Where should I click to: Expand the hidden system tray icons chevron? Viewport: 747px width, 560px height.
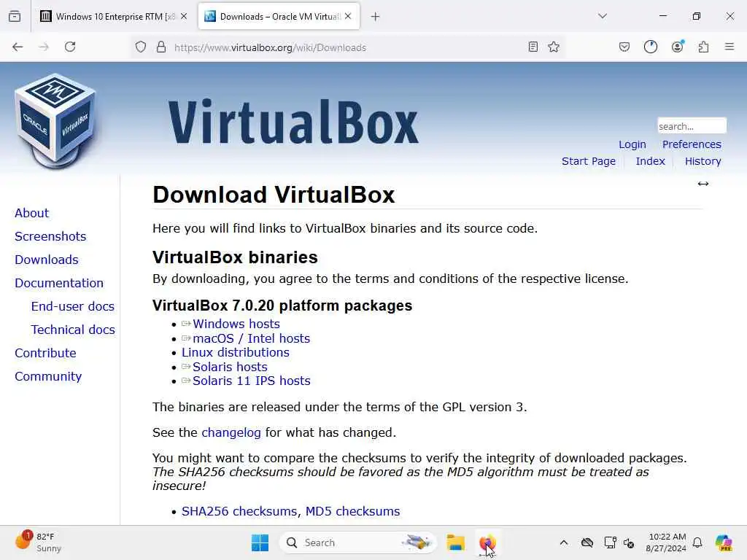coord(564,542)
